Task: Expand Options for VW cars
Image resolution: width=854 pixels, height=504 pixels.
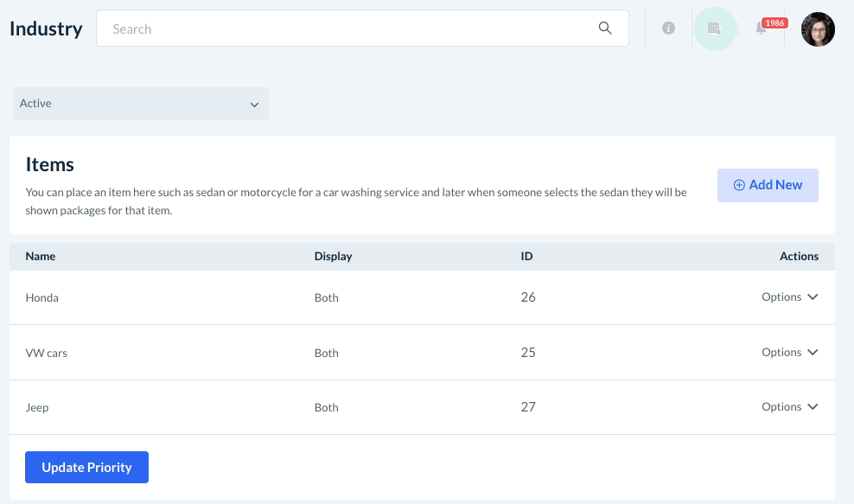Action: tap(789, 353)
